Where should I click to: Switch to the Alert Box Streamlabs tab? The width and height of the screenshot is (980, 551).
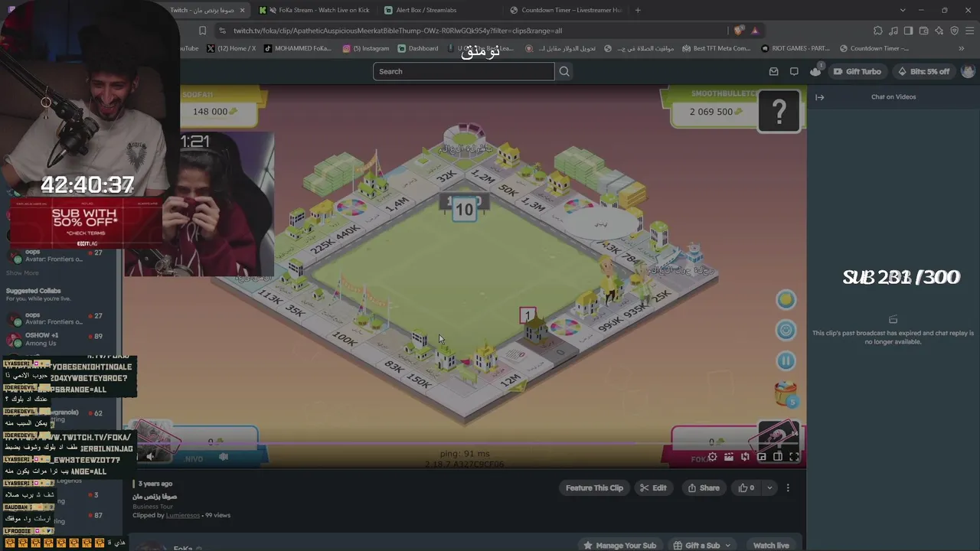(x=440, y=10)
